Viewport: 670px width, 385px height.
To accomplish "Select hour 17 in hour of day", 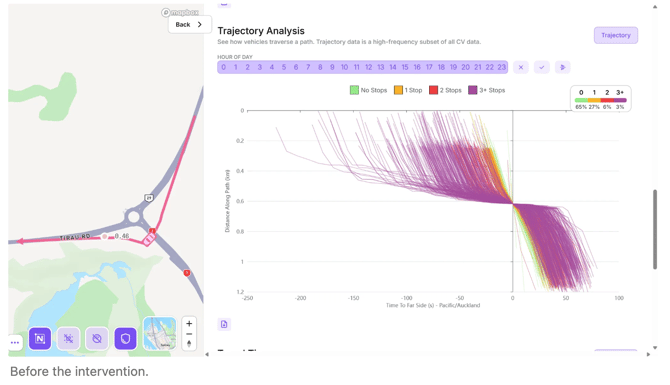I will 429,67.
